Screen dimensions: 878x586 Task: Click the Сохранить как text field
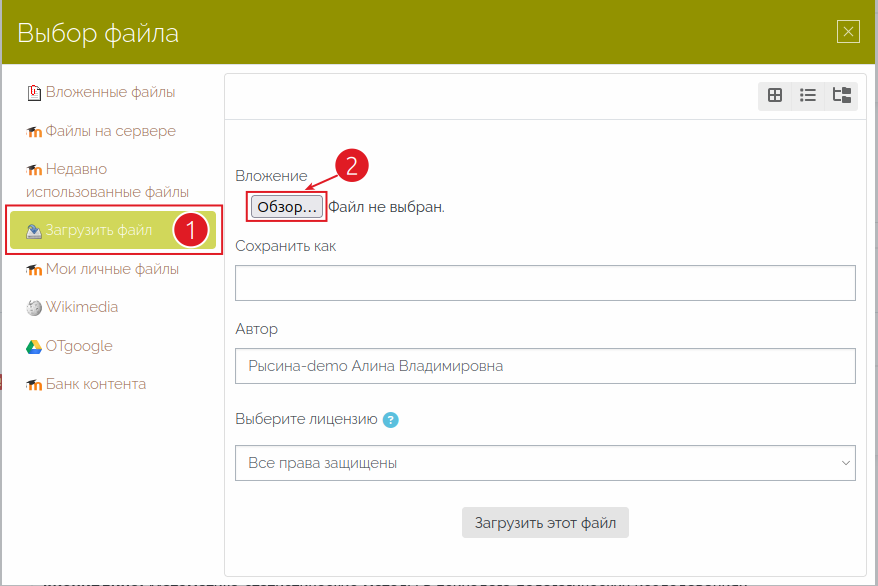[x=545, y=283]
